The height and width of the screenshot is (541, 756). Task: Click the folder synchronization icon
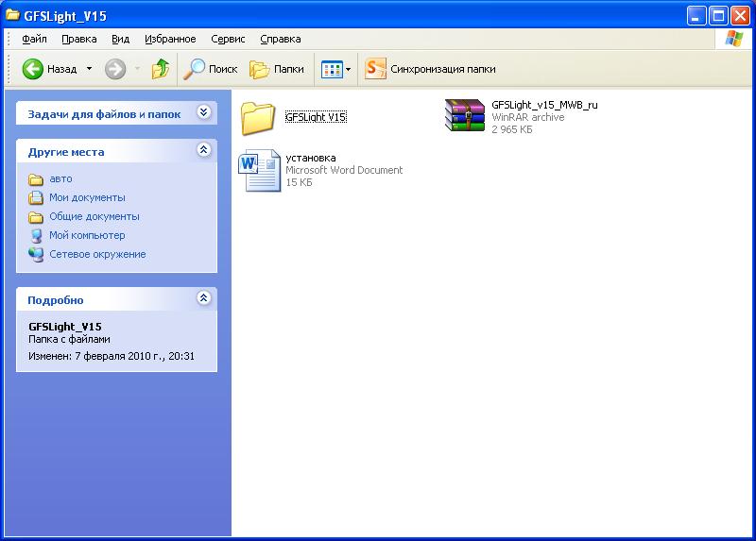point(375,69)
